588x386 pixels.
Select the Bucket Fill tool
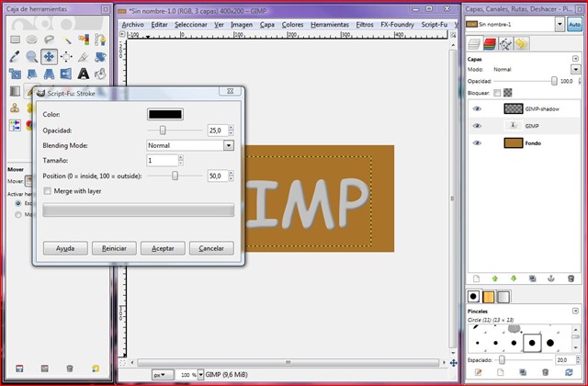pos(100,74)
